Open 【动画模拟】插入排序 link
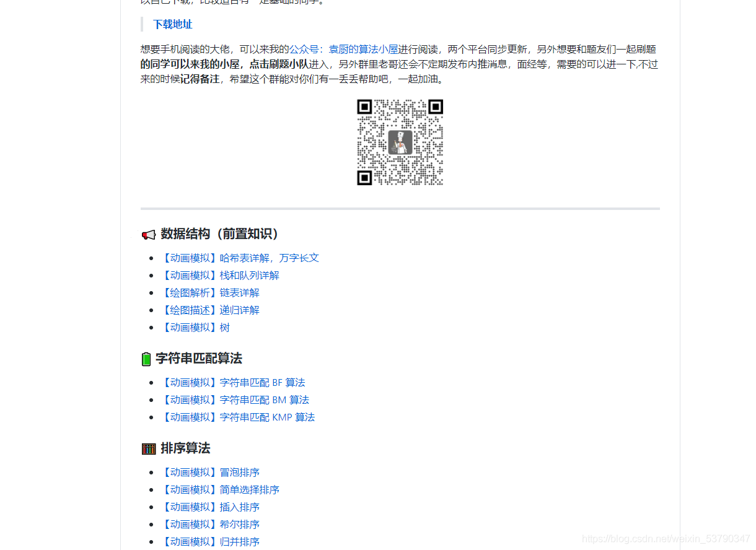Viewport: 756px width, 550px height. click(210, 507)
